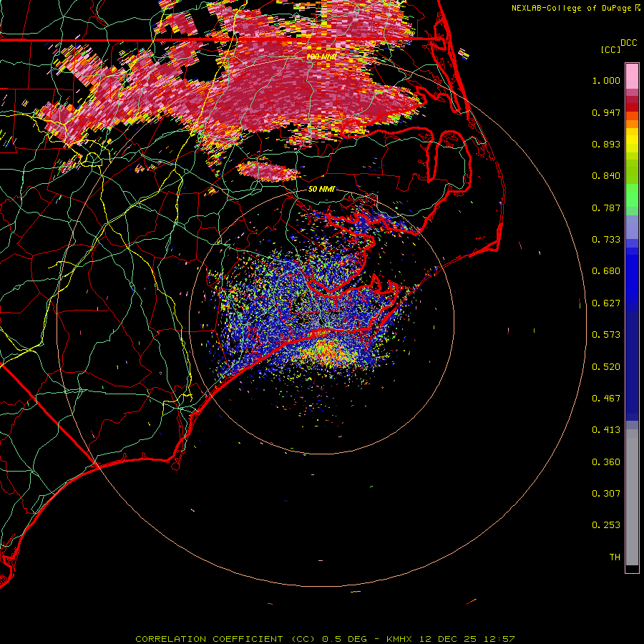Select the 0.413 scale value
The width and height of the screenshot is (644, 644).
tap(606, 430)
